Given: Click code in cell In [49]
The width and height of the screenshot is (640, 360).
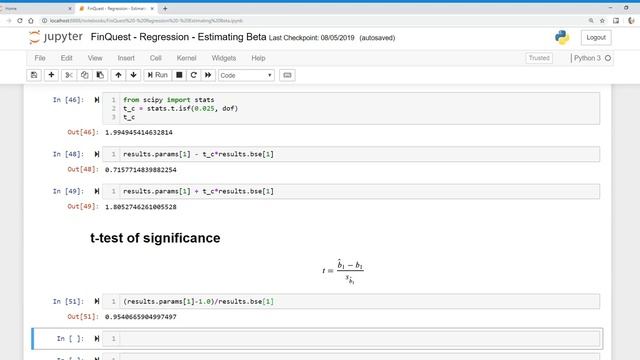Looking at the screenshot, I should click(x=198, y=191).
